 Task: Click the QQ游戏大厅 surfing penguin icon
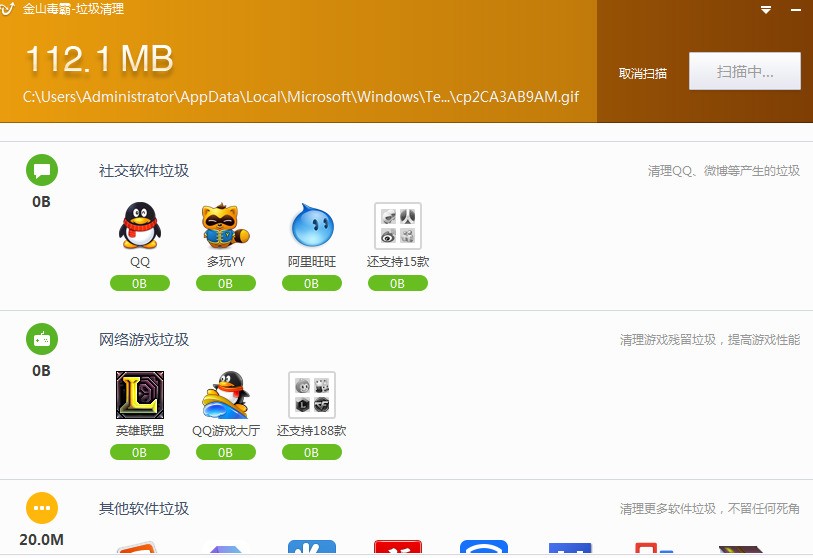tap(226, 395)
